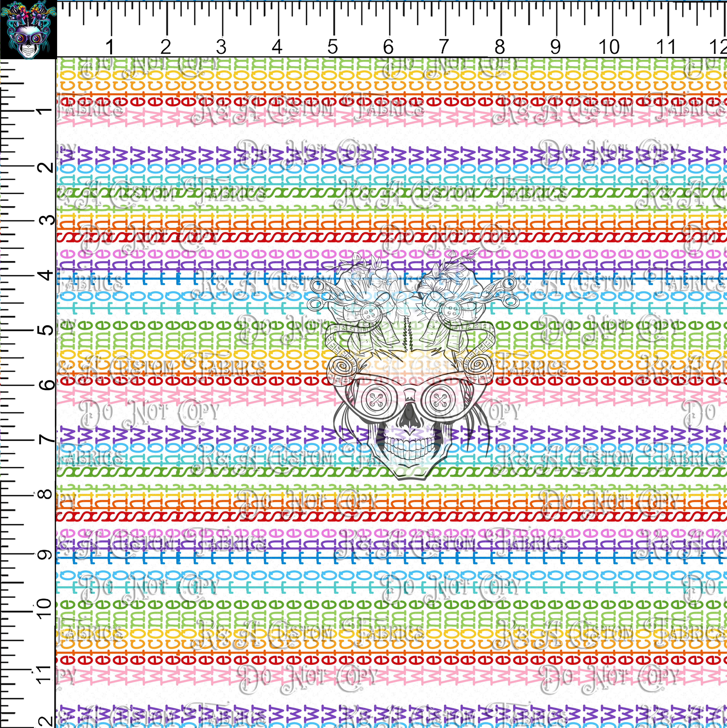This screenshot has height=728, width=727.
Task: Click number 7 on the horizontal ruler
Action: (444, 47)
